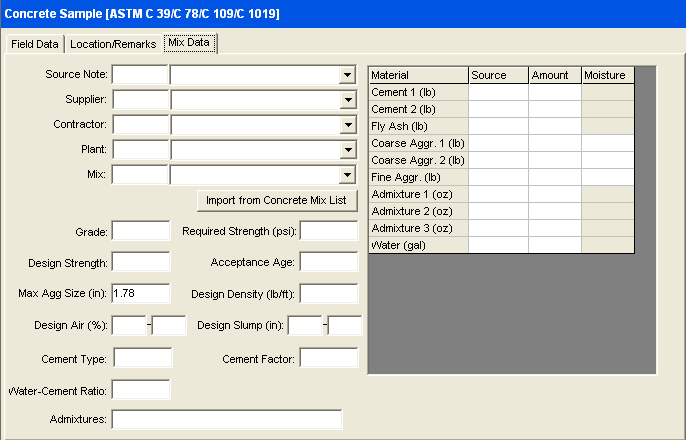Click the Water-Cement Ratio field
Viewport: 686px width, 440px height.
pos(141,389)
